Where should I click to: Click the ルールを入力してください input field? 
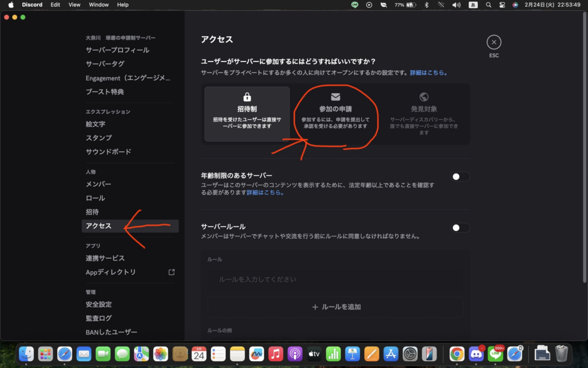pos(335,279)
